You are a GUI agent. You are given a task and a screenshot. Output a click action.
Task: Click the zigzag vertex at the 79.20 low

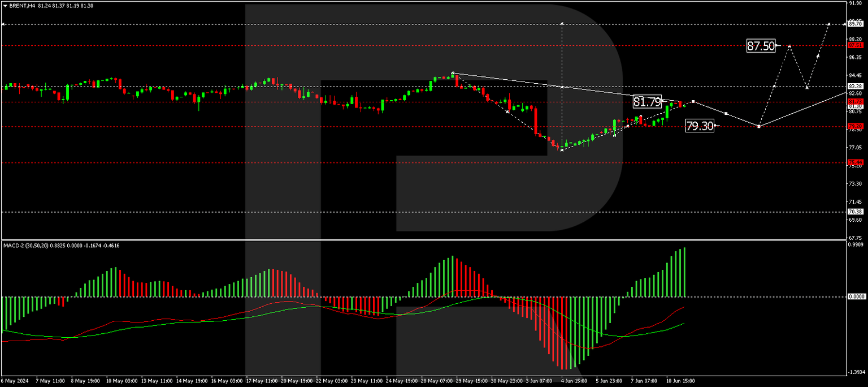(x=759, y=127)
